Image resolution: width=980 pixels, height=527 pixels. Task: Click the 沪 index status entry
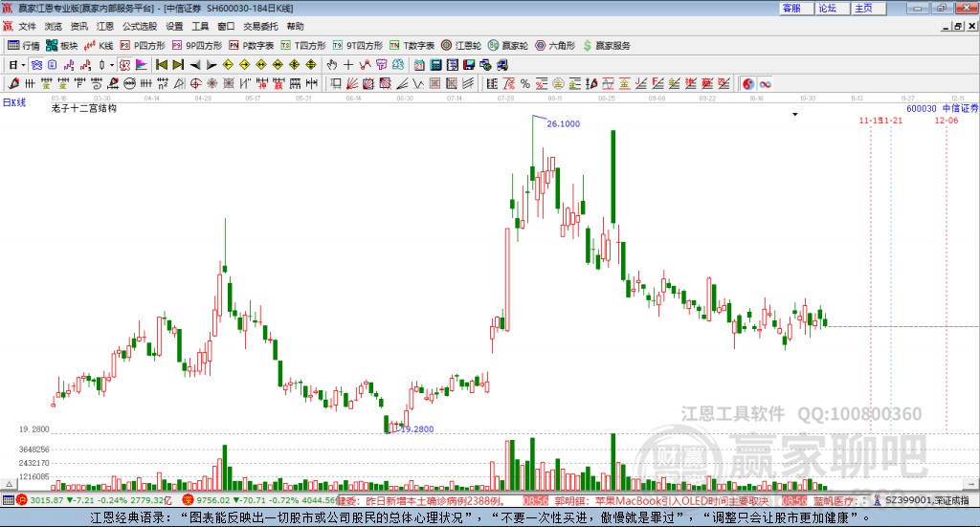pyautogui.click(x=94, y=500)
